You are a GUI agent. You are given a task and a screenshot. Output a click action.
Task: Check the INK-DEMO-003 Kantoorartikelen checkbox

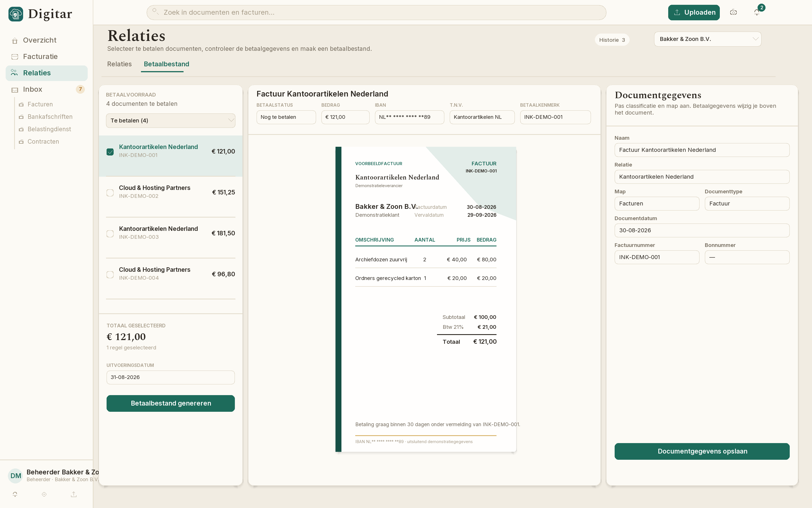click(110, 234)
